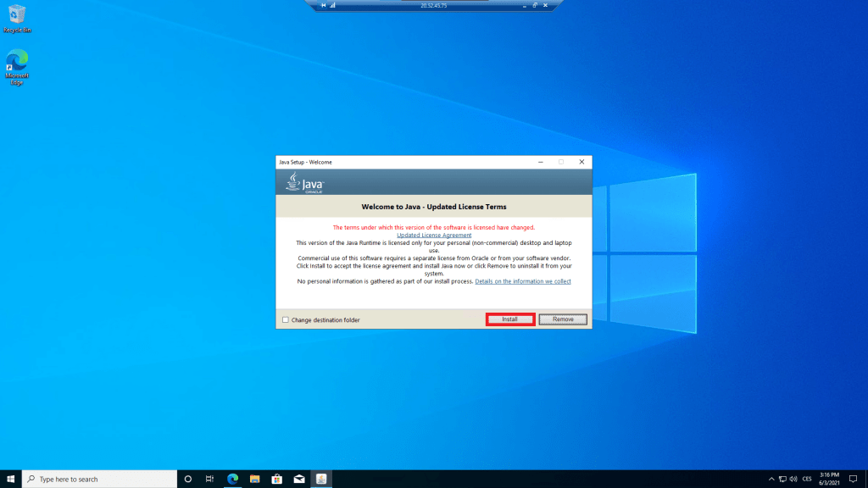
Task: Open the clock and date flyout
Action: 831,479
